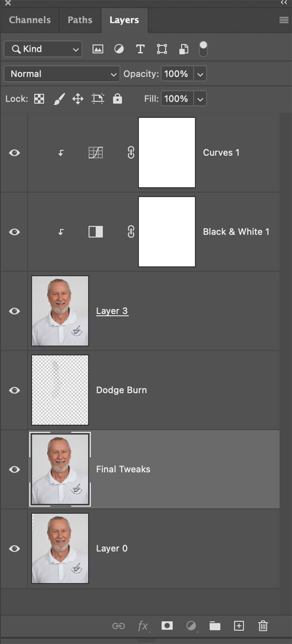Click the Fill percentage field
The width and height of the screenshot is (292, 644).
point(176,99)
